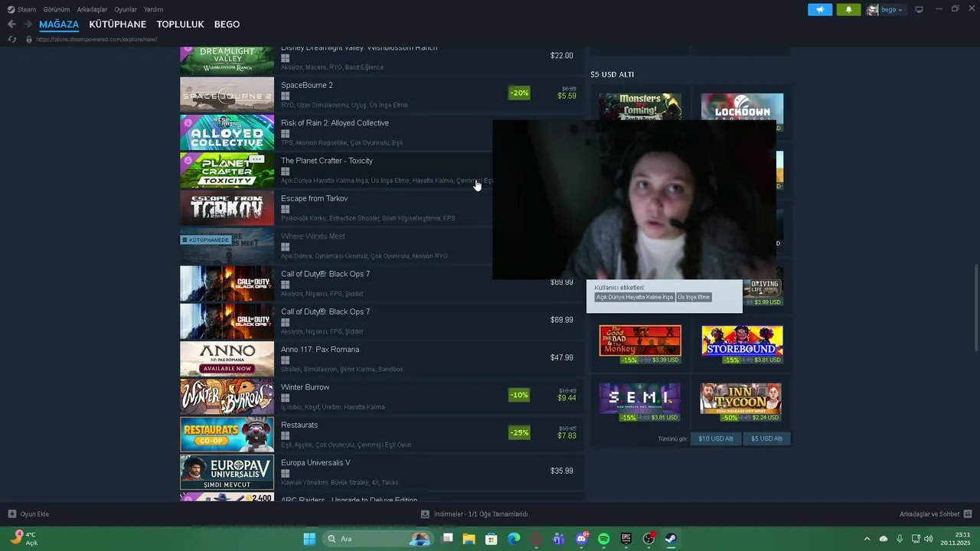The image size is (980, 551).
Task: Open the İndirmeler downloads status
Action: point(475,514)
